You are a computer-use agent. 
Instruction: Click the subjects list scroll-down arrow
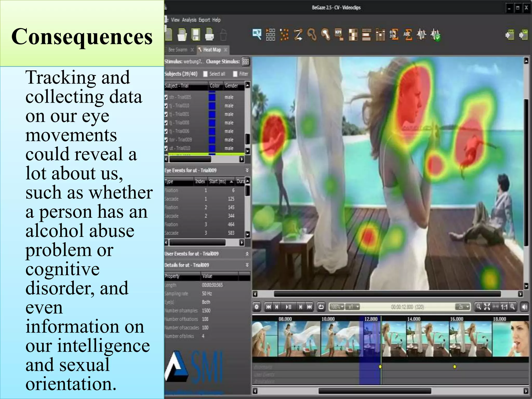pyautogui.click(x=248, y=151)
